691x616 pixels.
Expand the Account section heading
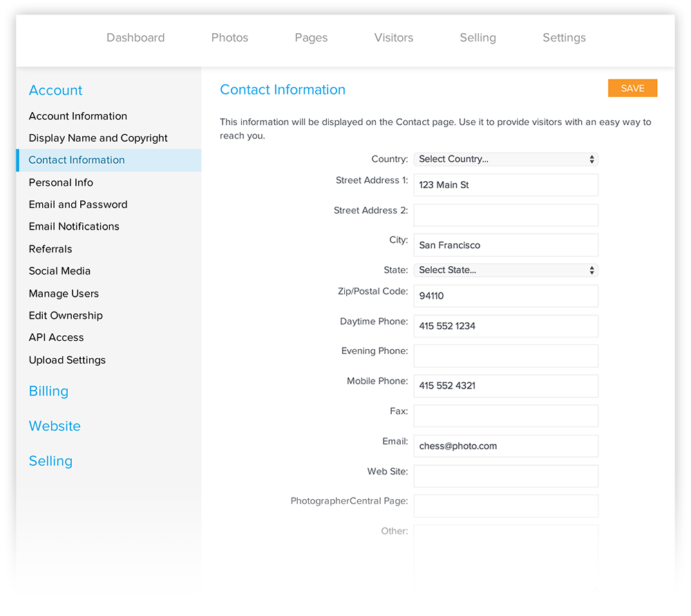[55, 91]
